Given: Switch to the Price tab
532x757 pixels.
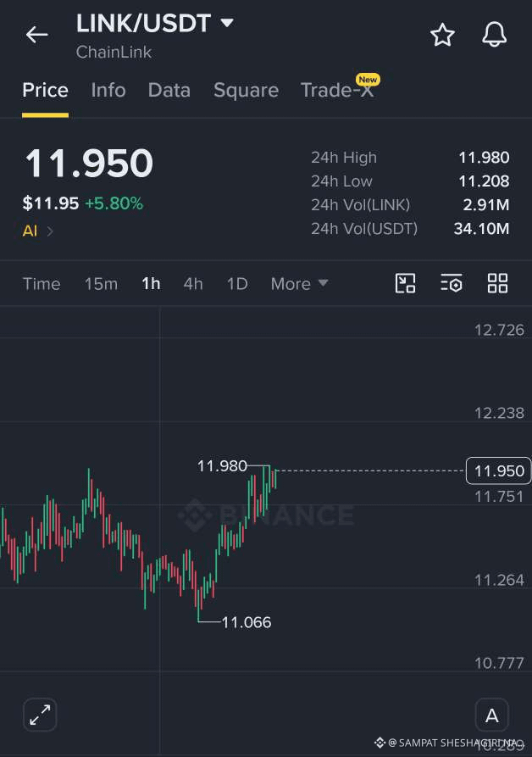Looking at the screenshot, I should pyautogui.click(x=46, y=90).
